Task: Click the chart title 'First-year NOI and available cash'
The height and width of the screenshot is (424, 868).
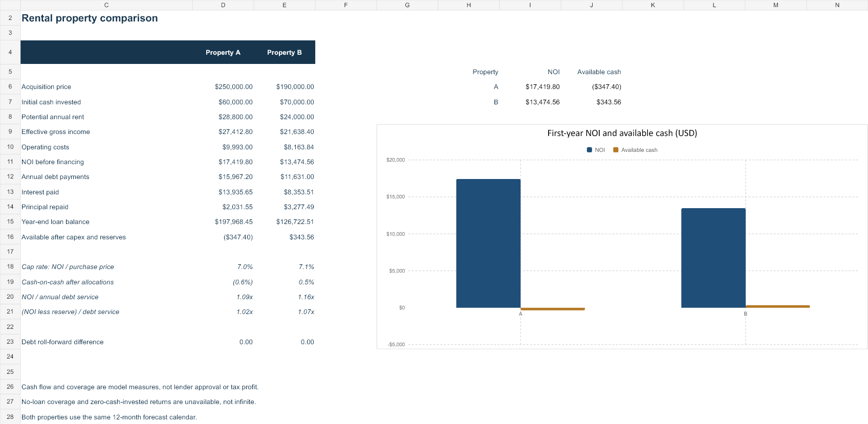Action: point(622,133)
